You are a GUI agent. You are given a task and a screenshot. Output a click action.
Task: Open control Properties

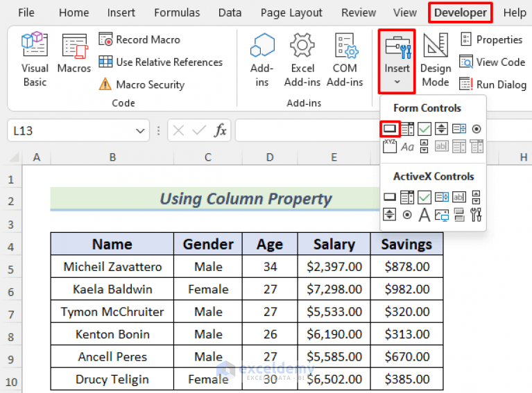coord(491,40)
